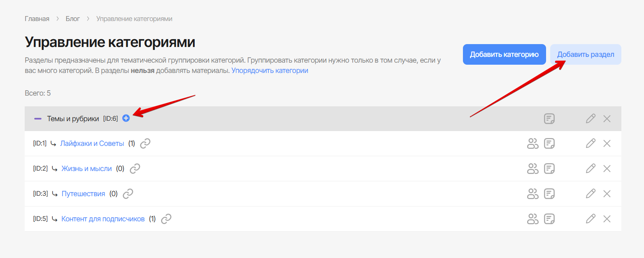644x258 pixels.
Task: Delete the Контент для подписчиков category
Action: click(607, 219)
